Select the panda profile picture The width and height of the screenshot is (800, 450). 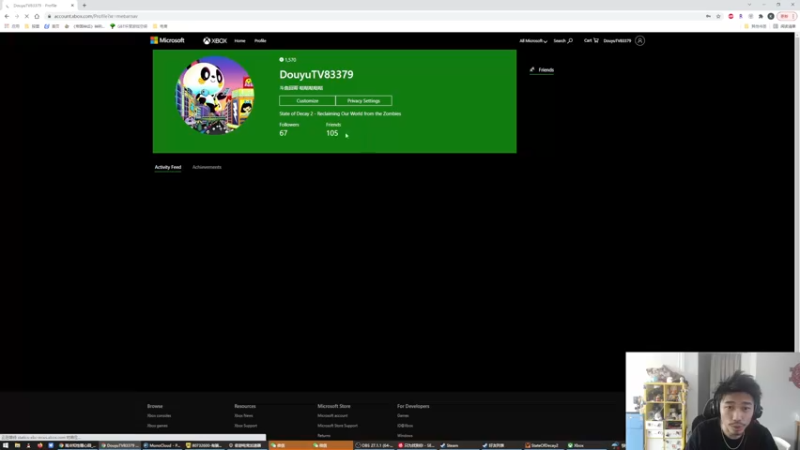(215, 95)
